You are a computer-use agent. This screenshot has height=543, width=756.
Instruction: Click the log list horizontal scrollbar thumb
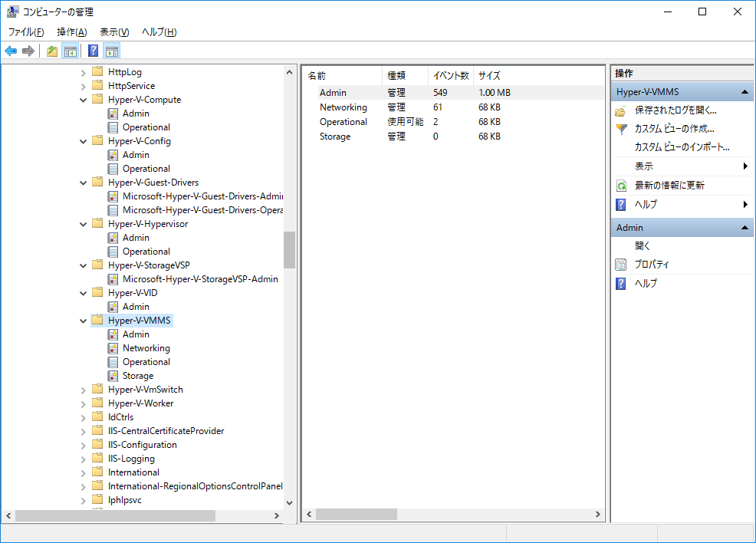[357, 515]
